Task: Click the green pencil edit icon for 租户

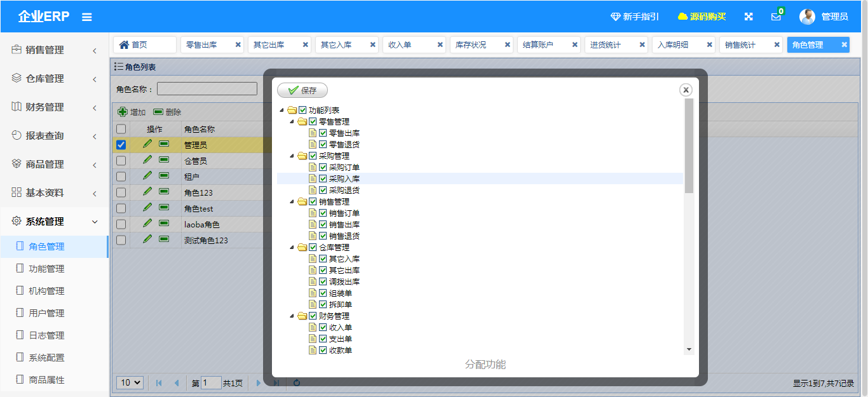Action: (x=147, y=175)
